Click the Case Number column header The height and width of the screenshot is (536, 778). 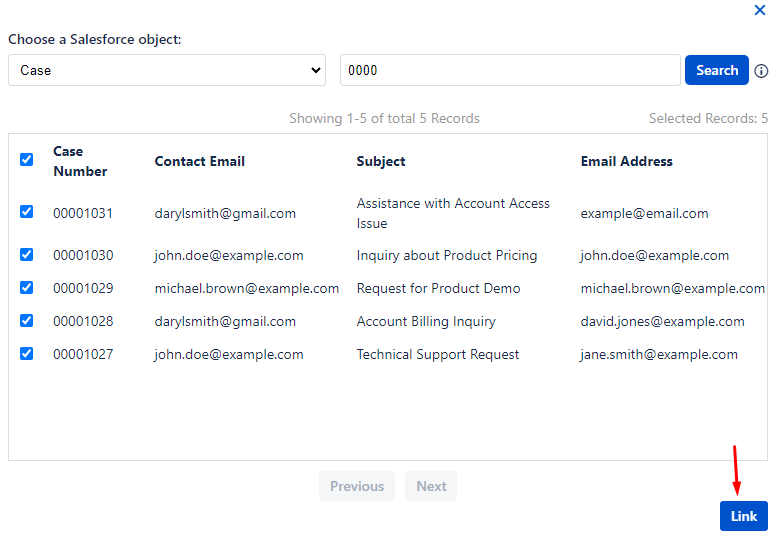pos(80,161)
